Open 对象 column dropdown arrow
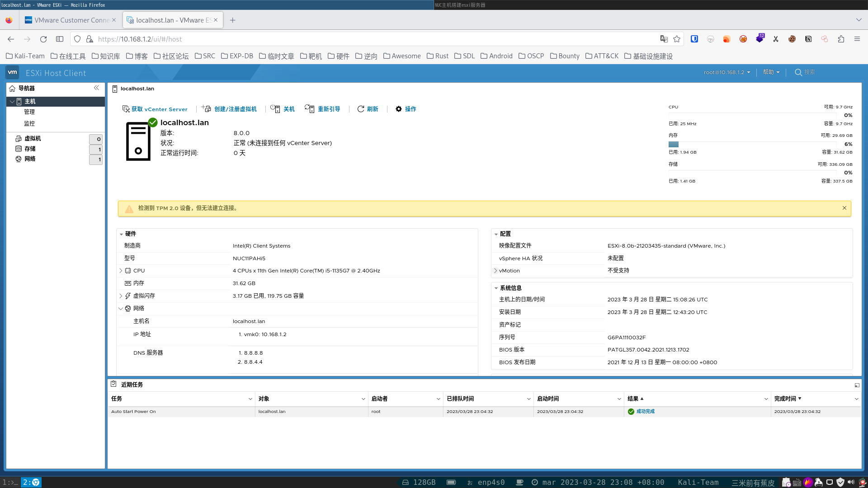 pos(363,399)
